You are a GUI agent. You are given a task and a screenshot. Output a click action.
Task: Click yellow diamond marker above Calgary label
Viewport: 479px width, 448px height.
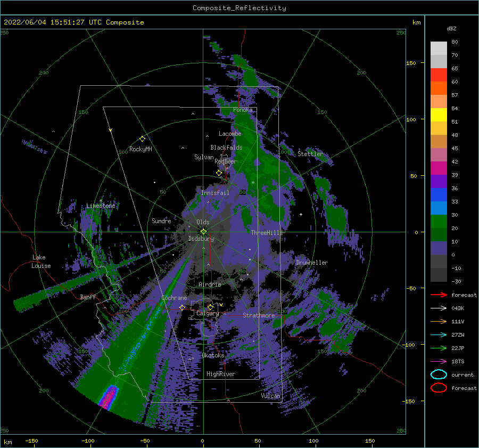click(210, 307)
